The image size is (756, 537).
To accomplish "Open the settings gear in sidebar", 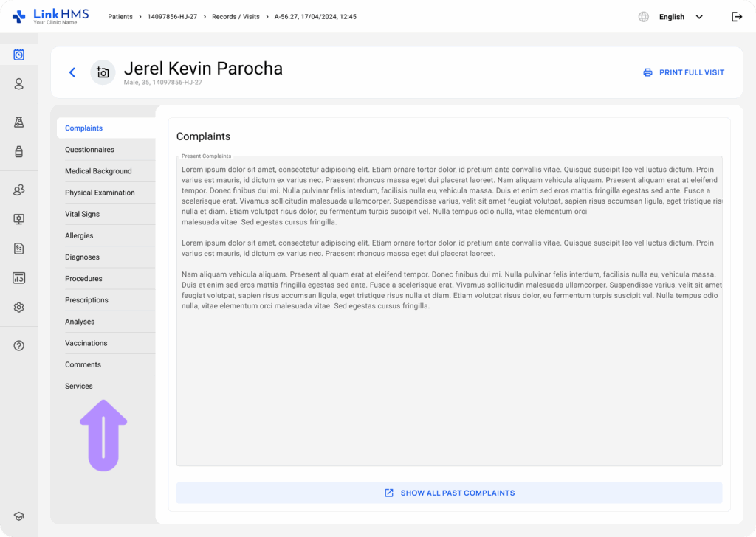I will [x=19, y=308].
